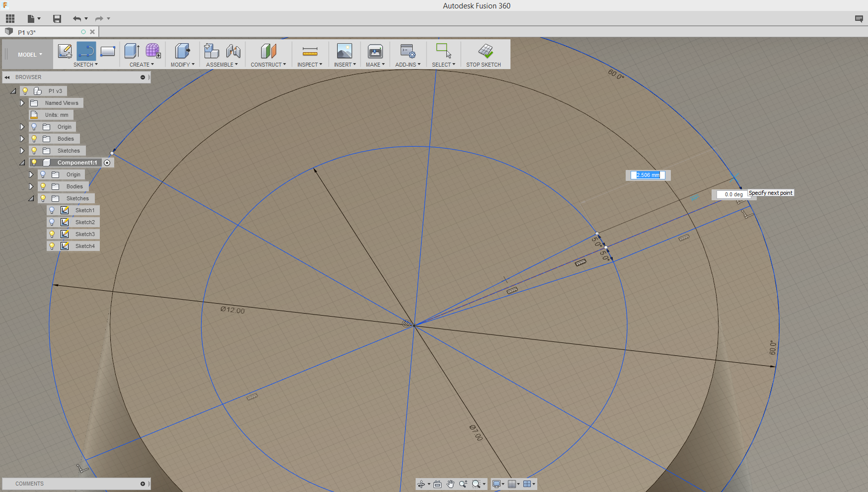Select the Zoom Window tool
This screenshot has width=868, height=492.
[x=463, y=484]
